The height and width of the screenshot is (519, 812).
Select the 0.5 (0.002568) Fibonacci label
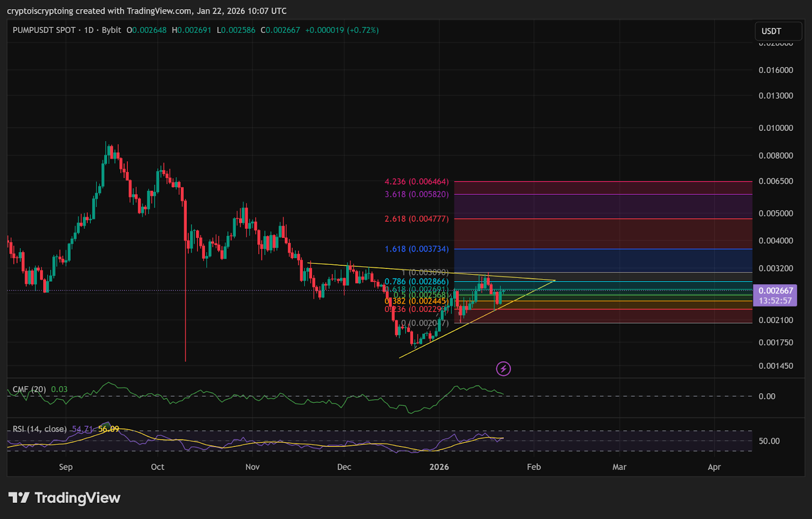421,295
